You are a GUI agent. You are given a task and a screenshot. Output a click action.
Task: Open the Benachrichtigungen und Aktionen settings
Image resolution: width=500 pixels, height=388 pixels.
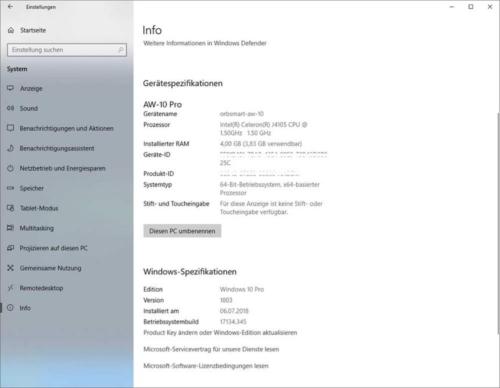pyautogui.click(x=67, y=128)
